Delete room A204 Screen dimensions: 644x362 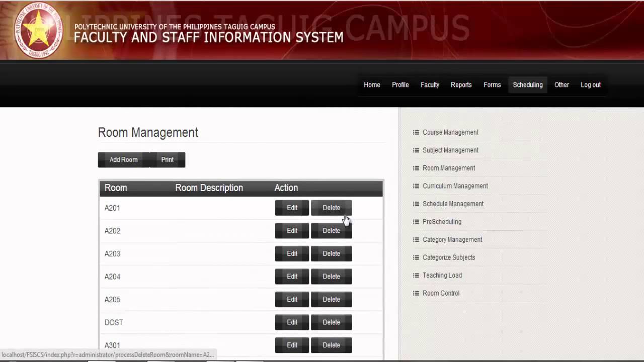coord(331,277)
